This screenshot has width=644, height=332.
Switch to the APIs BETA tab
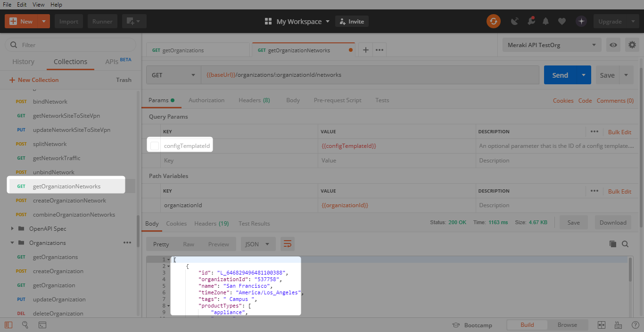[118, 61]
